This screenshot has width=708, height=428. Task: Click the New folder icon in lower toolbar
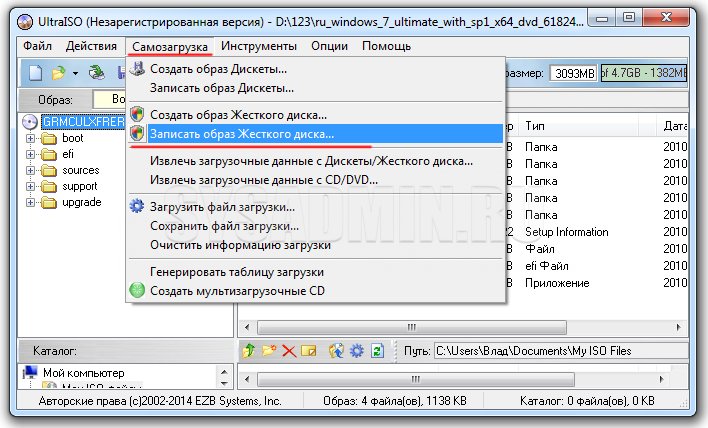pos(269,351)
